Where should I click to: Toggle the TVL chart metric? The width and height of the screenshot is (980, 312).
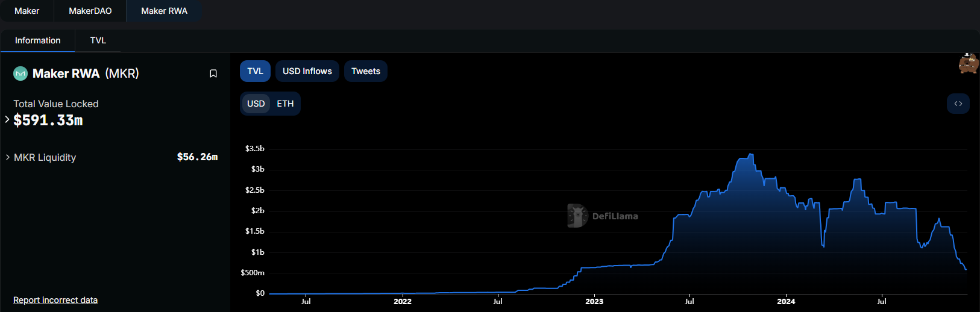[256, 71]
